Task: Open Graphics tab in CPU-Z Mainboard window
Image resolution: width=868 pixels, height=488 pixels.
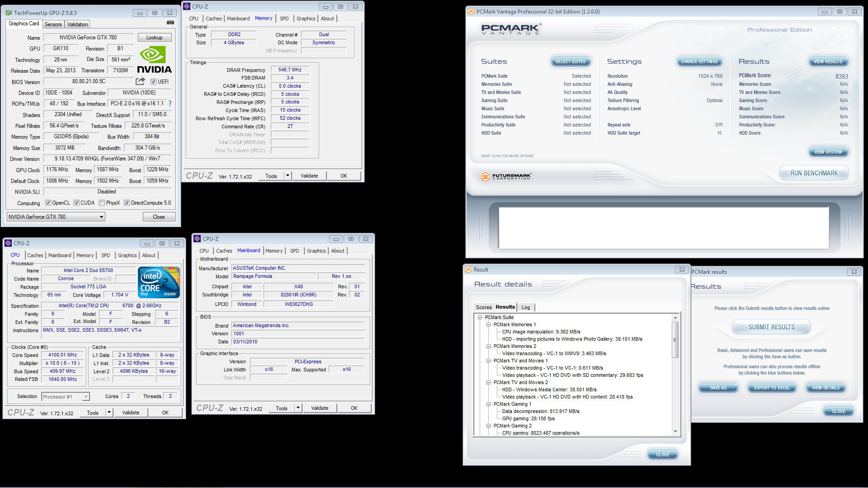Action: pyautogui.click(x=316, y=251)
